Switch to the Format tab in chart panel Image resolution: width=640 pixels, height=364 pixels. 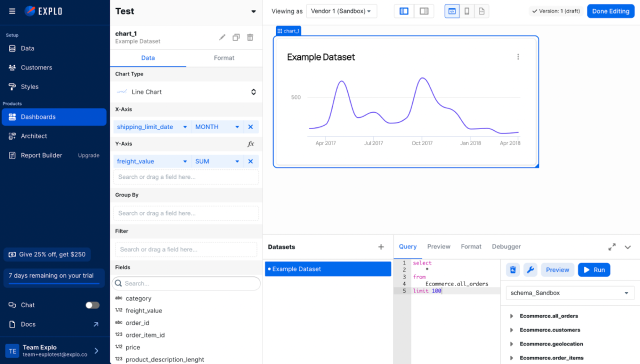click(224, 58)
